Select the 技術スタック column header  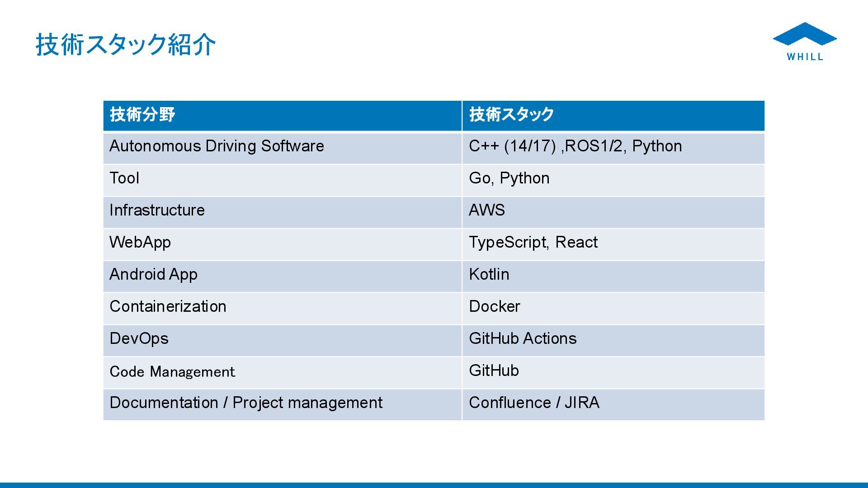[511, 115]
